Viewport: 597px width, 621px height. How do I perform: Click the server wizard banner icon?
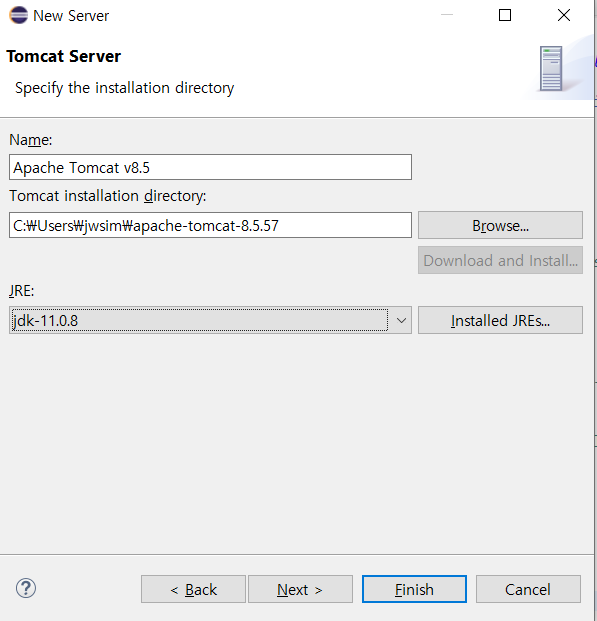pos(551,69)
